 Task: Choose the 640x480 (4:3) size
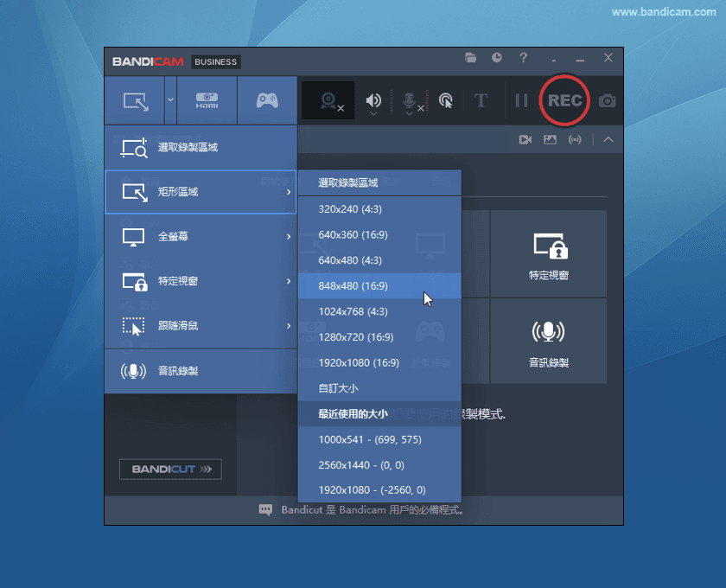click(379, 260)
